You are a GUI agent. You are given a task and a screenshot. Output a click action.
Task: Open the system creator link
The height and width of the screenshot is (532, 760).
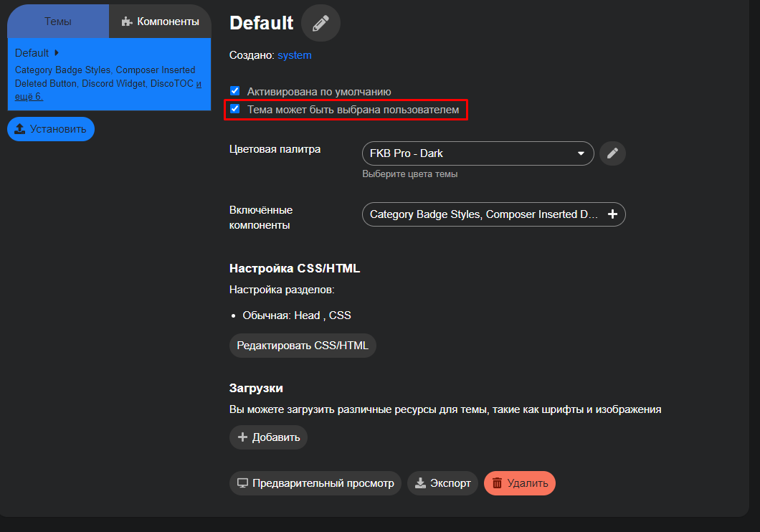295,55
